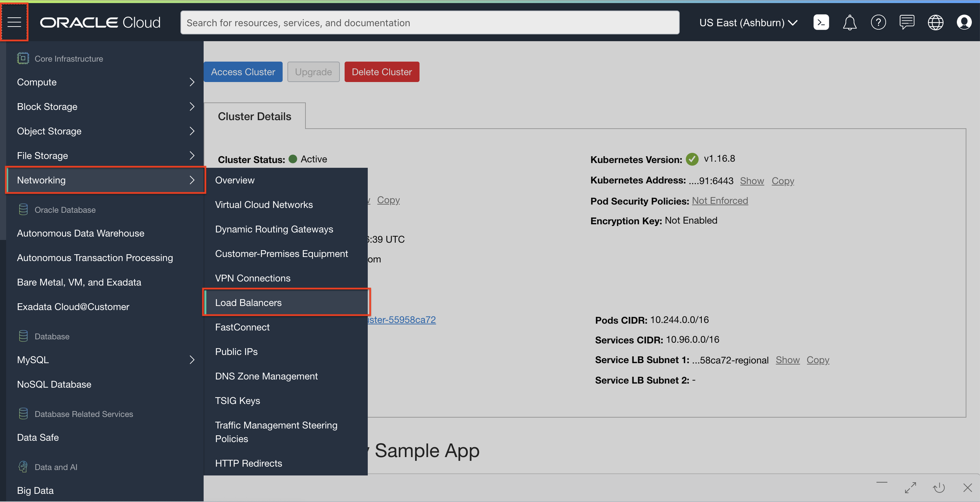Select Load Balancers from Networking submenu

click(x=249, y=303)
